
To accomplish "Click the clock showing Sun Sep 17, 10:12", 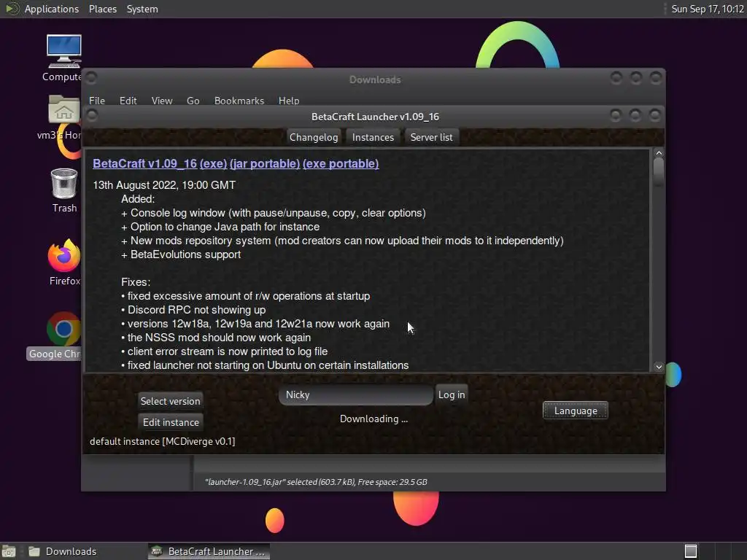I will pyautogui.click(x=707, y=9).
